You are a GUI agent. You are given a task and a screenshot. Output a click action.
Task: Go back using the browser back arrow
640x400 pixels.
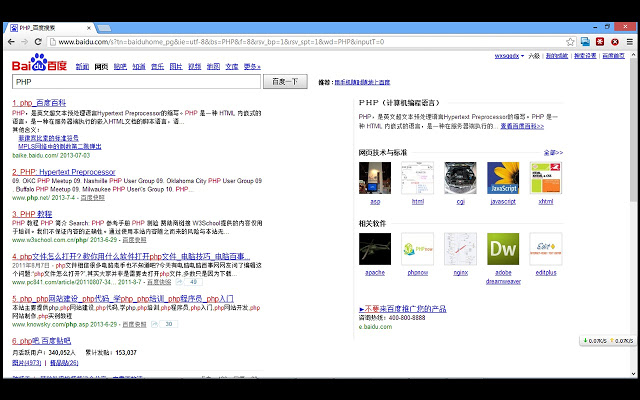click(x=11, y=42)
